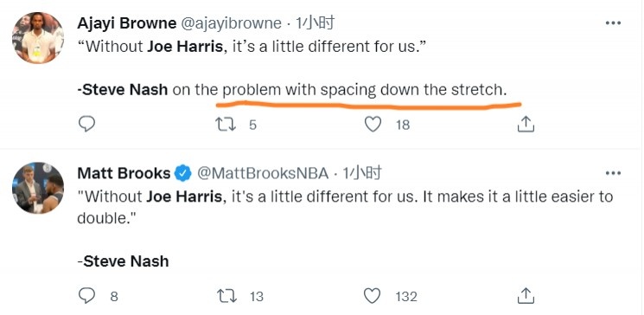Click the Matt Brooks display name

click(124, 173)
